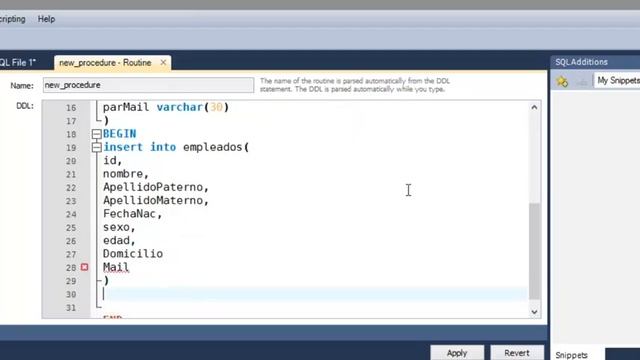
Task: Place cursor on highlighted empty line 30
Action: point(314,294)
